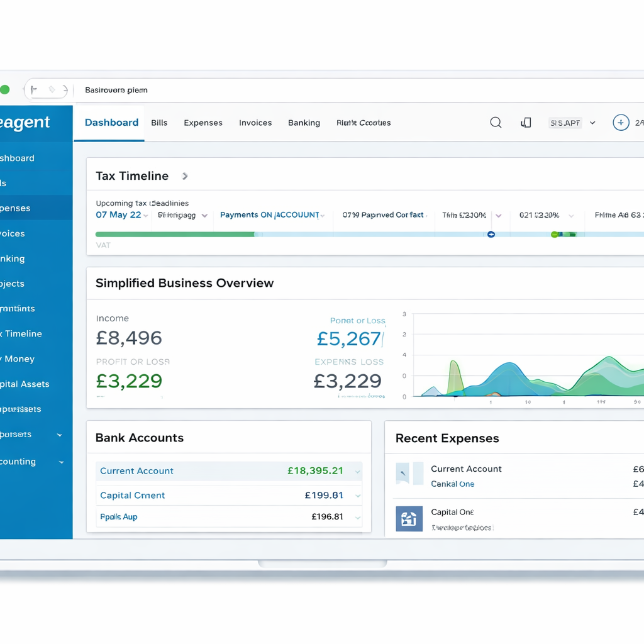Screen dimensions: 644x644
Task: Switch to the Bills tab
Action: 159,123
